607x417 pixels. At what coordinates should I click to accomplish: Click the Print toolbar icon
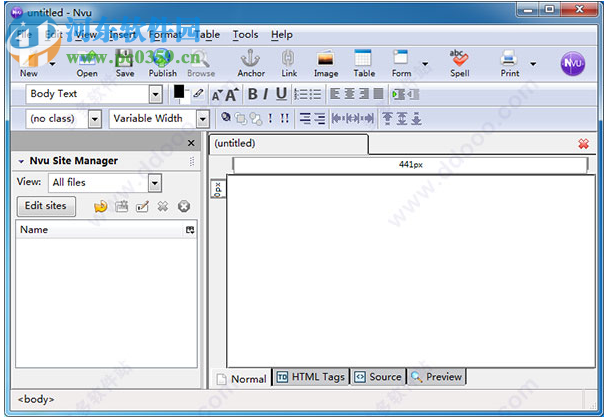tap(509, 63)
